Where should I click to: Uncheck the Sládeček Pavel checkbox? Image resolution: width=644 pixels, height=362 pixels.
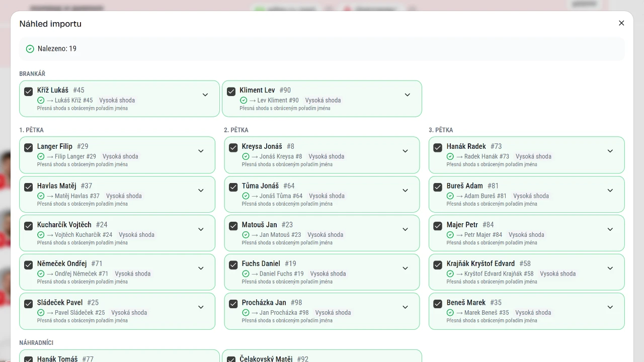point(29,304)
